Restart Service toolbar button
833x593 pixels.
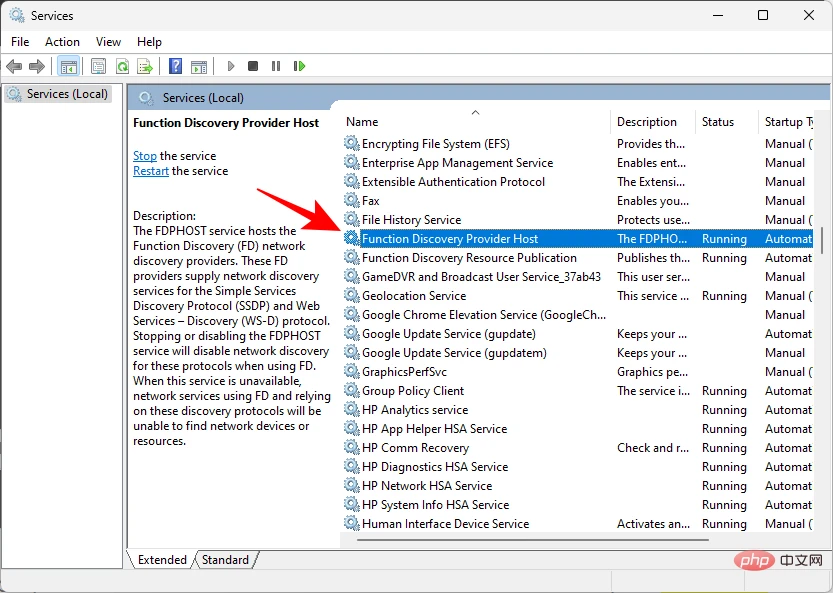click(x=299, y=66)
